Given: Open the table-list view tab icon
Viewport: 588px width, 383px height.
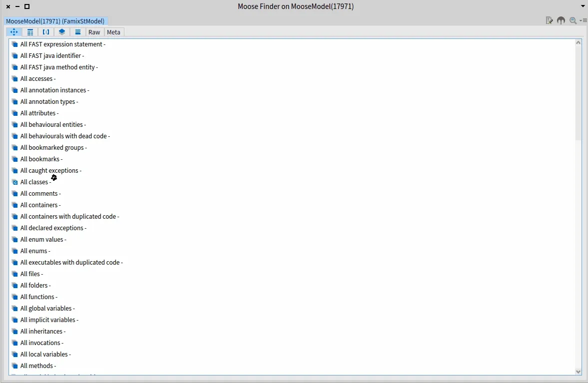Looking at the screenshot, I should point(30,32).
